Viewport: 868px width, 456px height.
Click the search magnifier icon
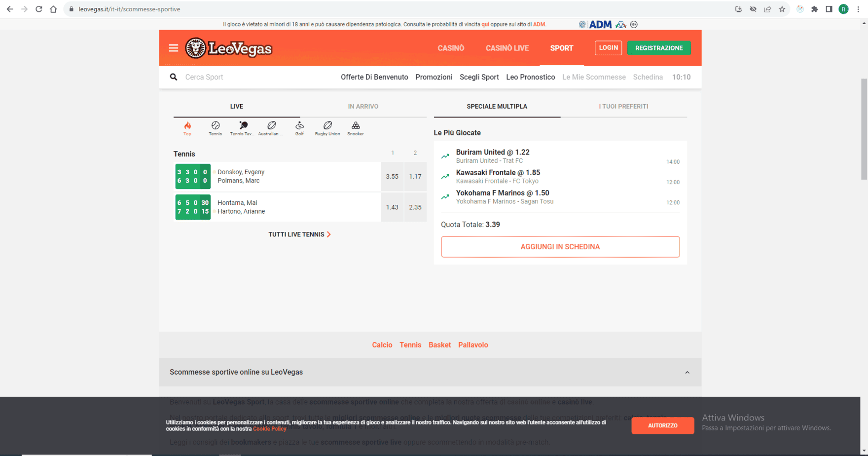pyautogui.click(x=174, y=77)
